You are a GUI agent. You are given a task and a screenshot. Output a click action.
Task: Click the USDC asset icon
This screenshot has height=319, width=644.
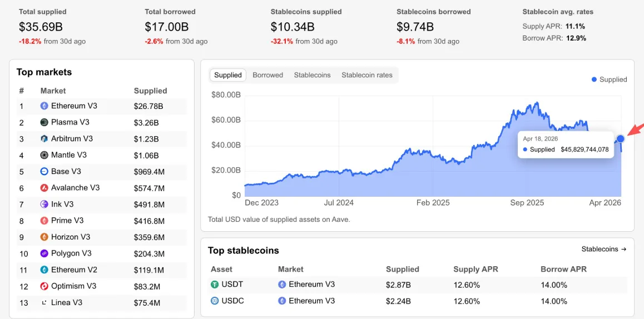215,301
